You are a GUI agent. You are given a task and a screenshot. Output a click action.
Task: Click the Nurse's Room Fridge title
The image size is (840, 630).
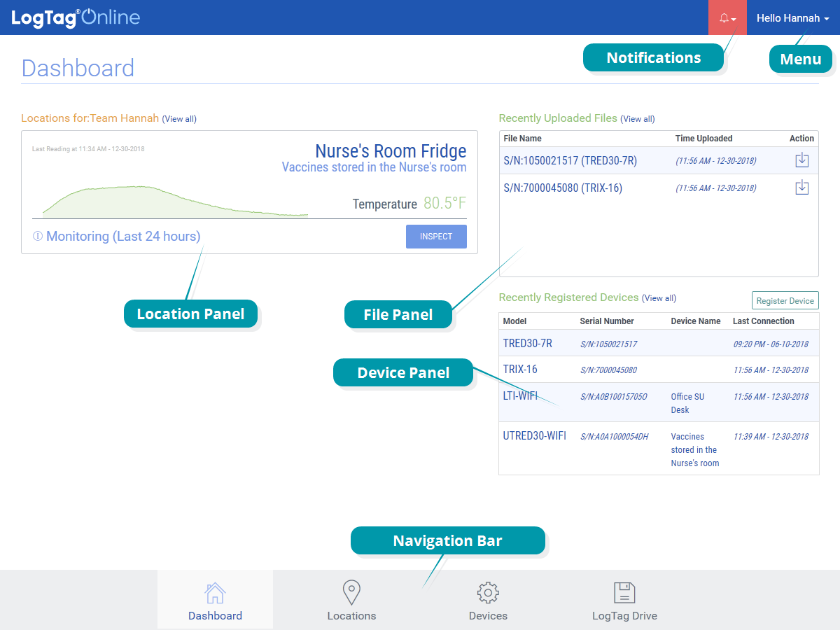coord(390,151)
